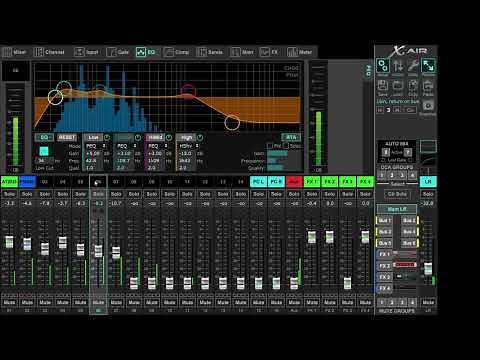Open the Mixer tab
The height and width of the screenshot is (360, 480).
[x=14, y=52]
